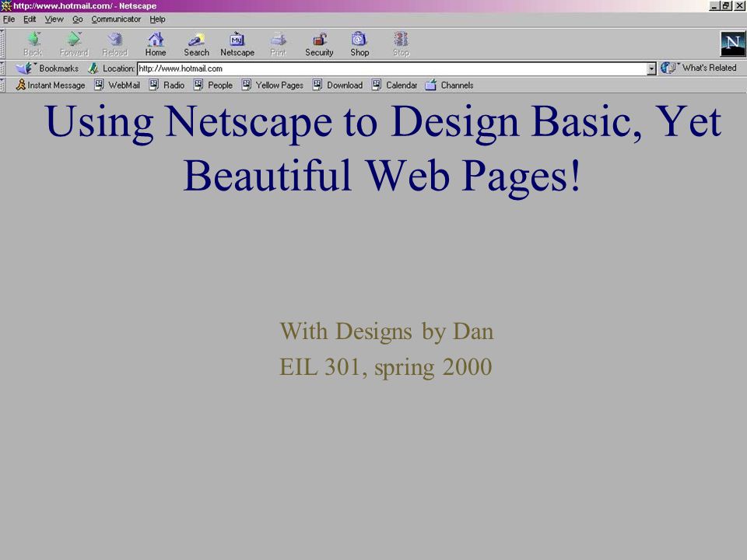Click the 'EIL 301, spring 2000' text
This screenshot has width=747, height=560.
click(x=385, y=367)
